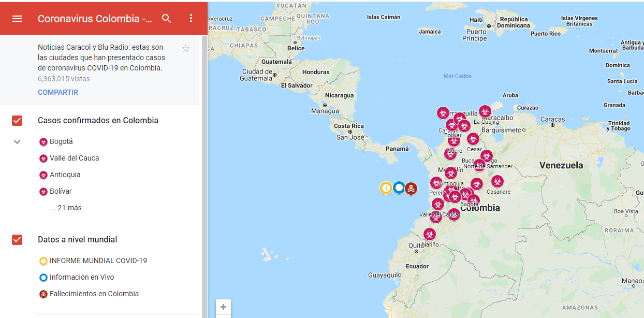Click the biohazard marker near Nariño
The width and height of the screenshot is (644, 318).
(x=430, y=234)
